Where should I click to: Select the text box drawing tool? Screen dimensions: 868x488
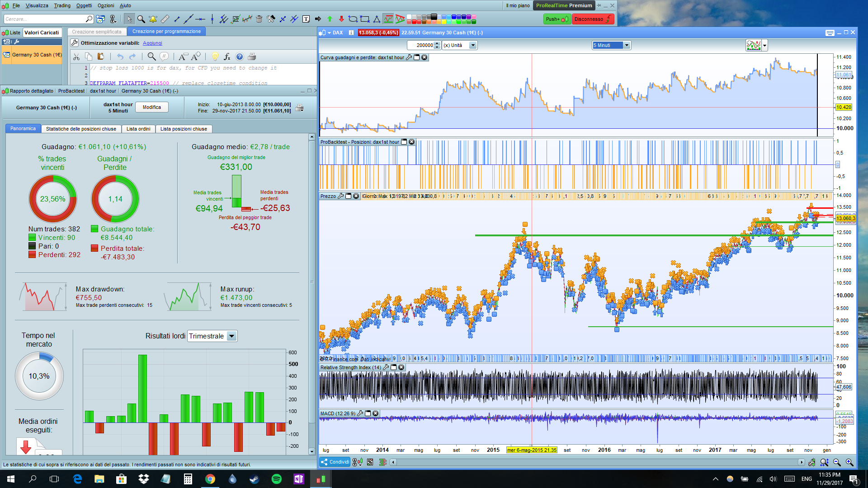306,19
